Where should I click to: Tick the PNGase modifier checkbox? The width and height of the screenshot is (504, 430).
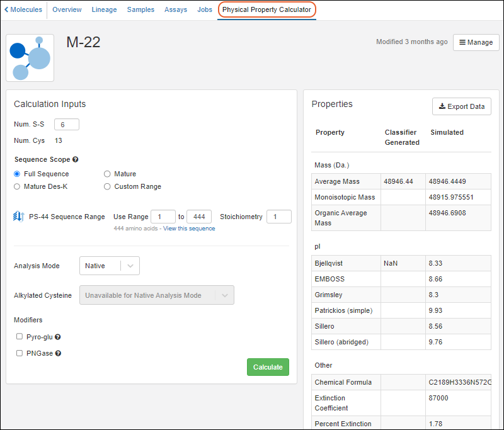pyautogui.click(x=20, y=353)
